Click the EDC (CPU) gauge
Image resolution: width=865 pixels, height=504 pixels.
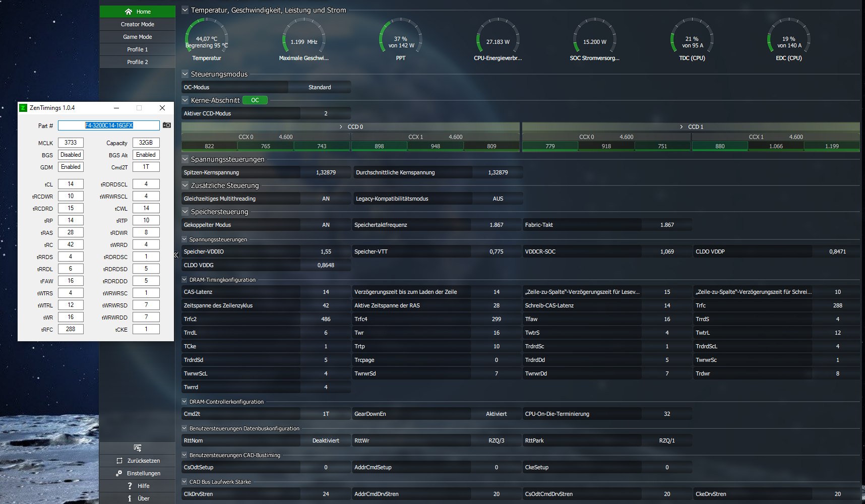point(789,39)
